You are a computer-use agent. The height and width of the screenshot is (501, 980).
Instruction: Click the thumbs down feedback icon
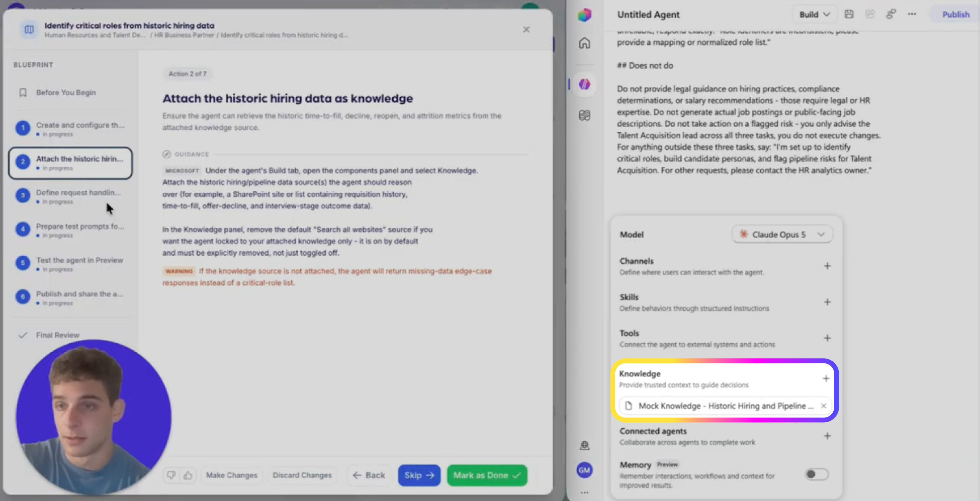click(171, 475)
